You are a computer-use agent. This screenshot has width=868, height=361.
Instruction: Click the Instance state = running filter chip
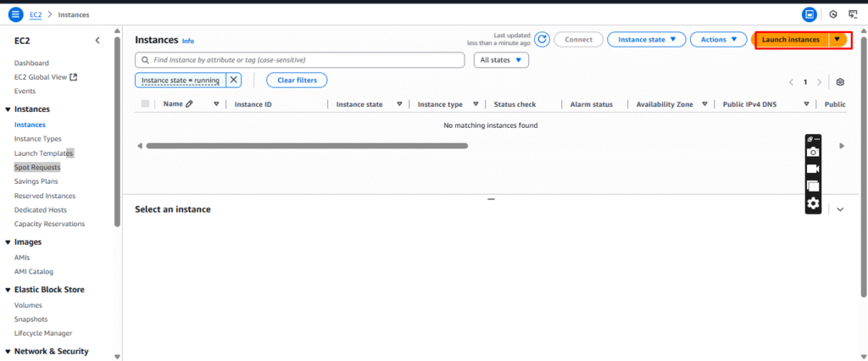point(181,81)
